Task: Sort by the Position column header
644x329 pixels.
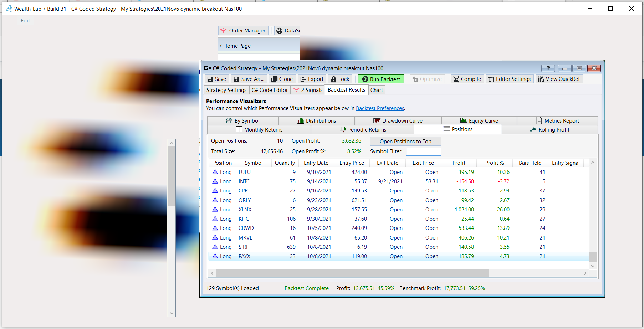Action: 222,163
